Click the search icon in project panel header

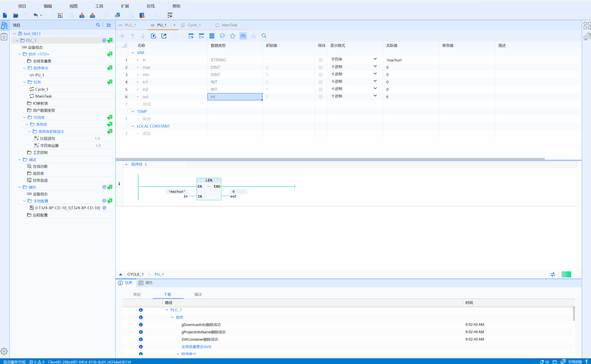click(x=98, y=25)
